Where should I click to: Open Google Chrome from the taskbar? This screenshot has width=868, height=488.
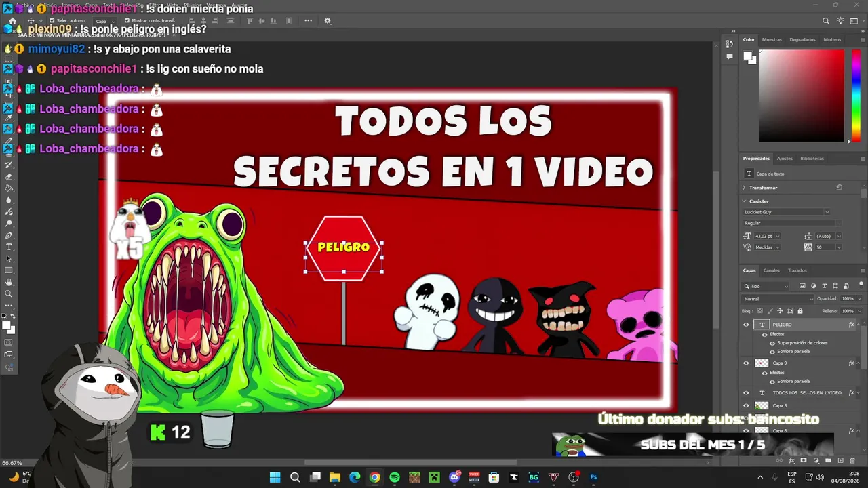[x=374, y=477]
